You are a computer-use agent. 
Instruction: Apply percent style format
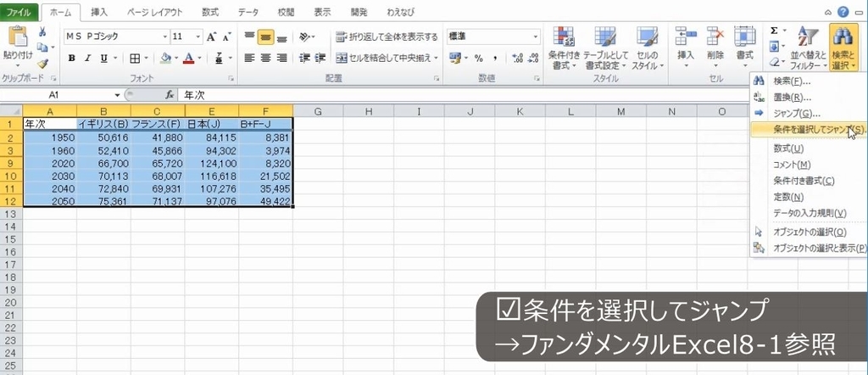pos(478,59)
